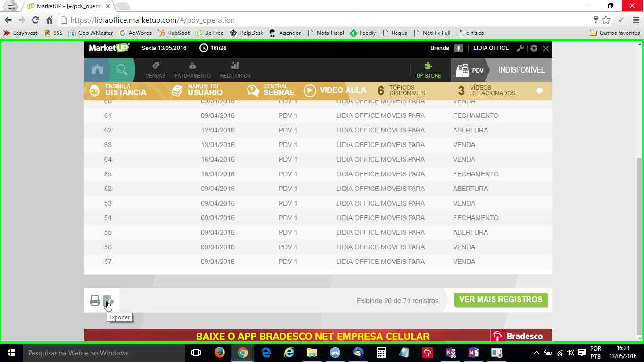Click VENDA in row 64

tap(464, 159)
